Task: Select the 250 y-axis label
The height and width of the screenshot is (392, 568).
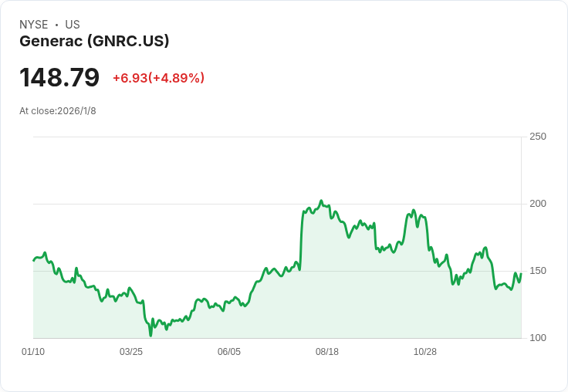Action: (537, 137)
